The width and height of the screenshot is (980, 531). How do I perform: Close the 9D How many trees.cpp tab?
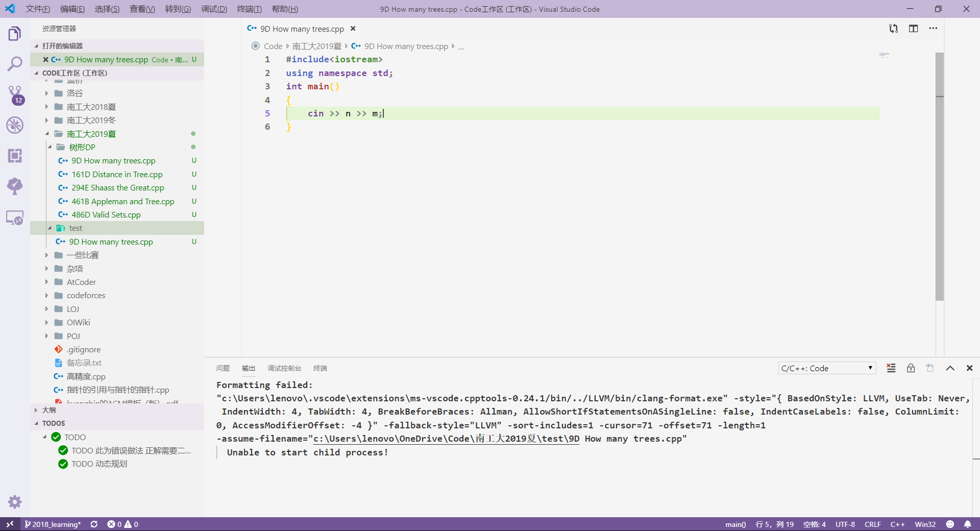(353, 29)
